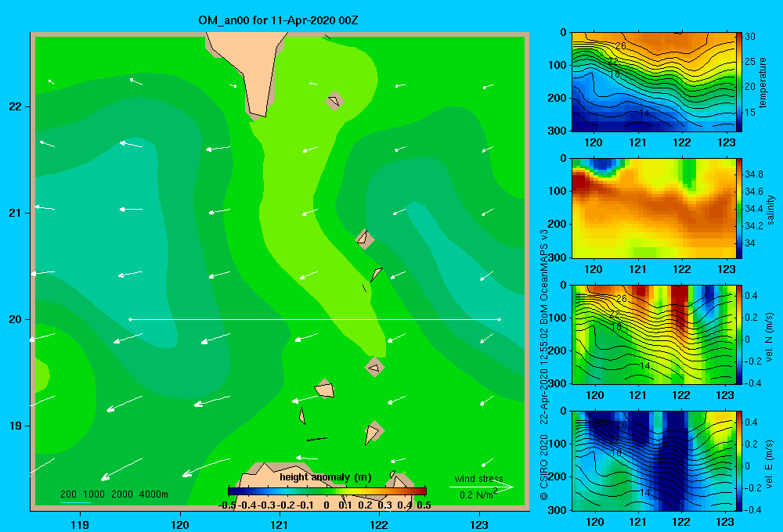This screenshot has width=783, height=532.
Task: Click the wind stress reference arrow
Action: (x=481, y=487)
